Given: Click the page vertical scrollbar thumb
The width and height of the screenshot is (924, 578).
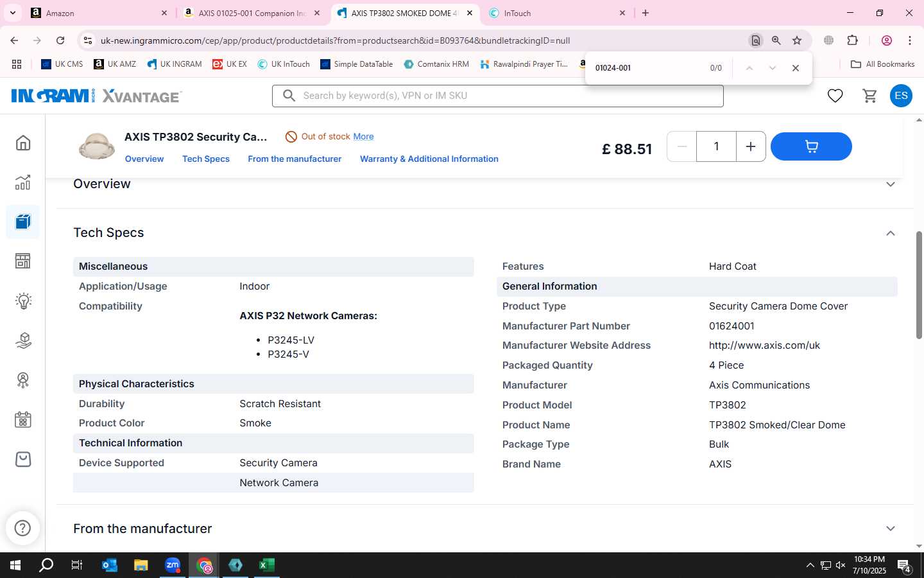Looking at the screenshot, I should pyautogui.click(x=919, y=285).
